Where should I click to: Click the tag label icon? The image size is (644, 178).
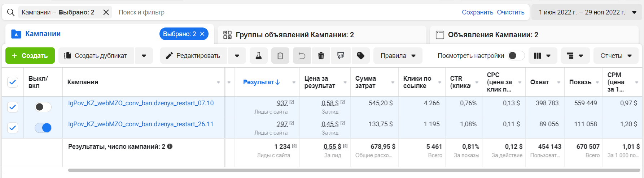pyautogui.click(x=360, y=56)
